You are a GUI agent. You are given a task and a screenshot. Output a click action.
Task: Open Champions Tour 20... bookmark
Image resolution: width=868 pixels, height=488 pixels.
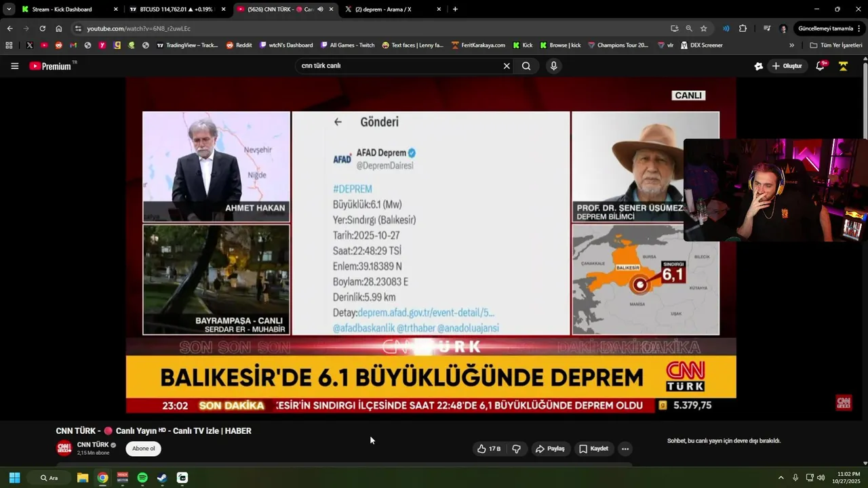pyautogui.click(x=618, y=45)
